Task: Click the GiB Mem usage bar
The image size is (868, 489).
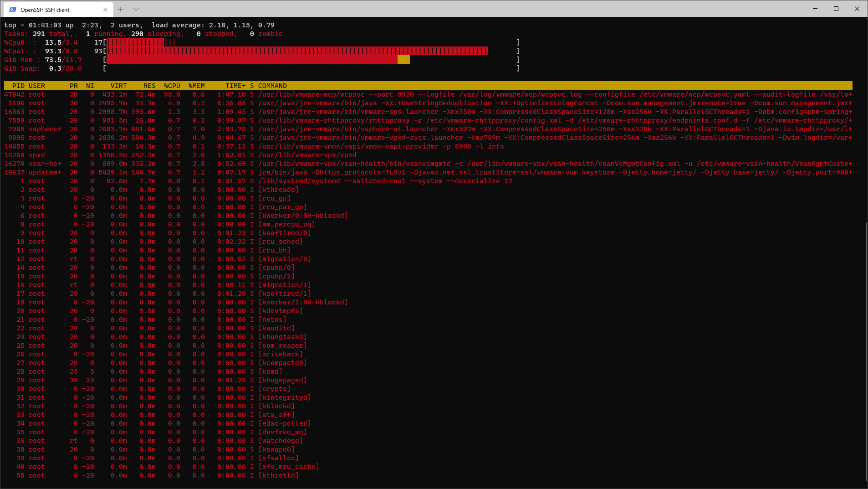Action: click(273, 59)
